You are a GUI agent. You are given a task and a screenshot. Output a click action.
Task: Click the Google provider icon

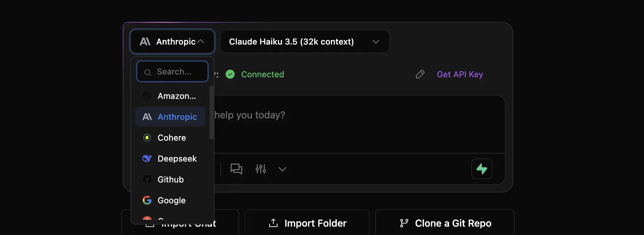click(x=147, y=200)
